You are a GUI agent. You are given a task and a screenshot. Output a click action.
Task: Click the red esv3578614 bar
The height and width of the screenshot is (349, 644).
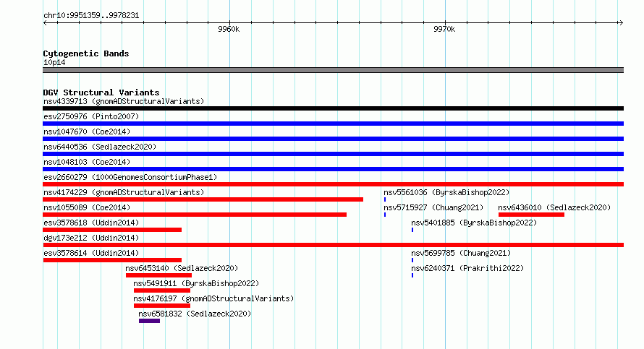pyautogui.click(x=112, y=260)
